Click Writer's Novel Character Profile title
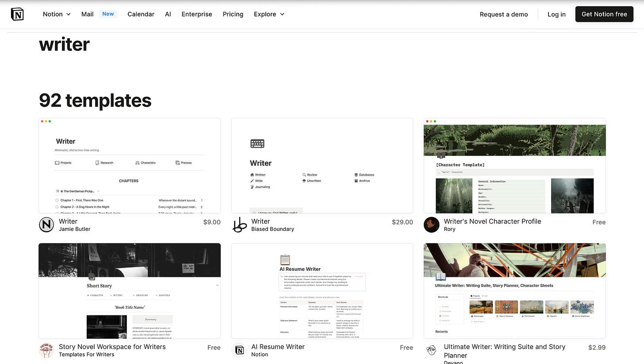 click(492, 221)
